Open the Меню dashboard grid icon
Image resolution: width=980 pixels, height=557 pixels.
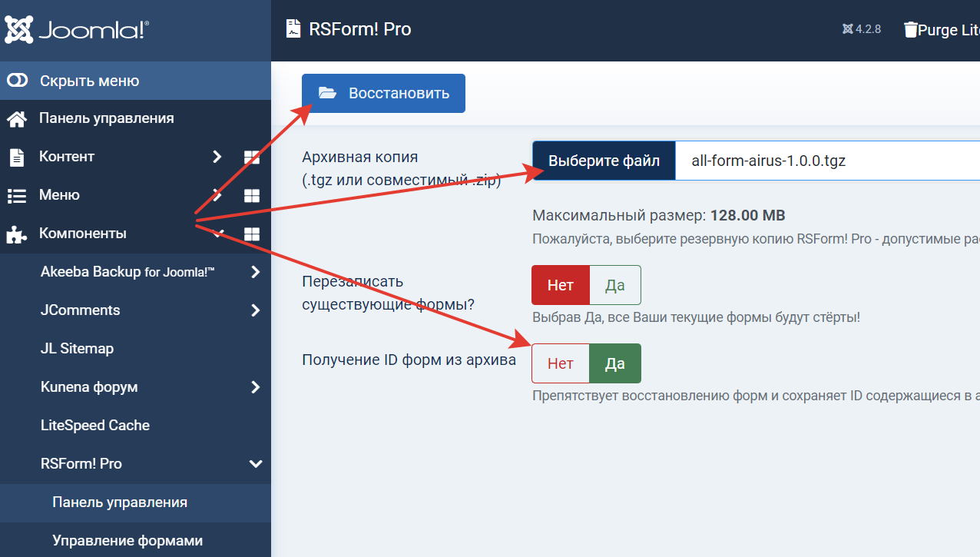252,195
